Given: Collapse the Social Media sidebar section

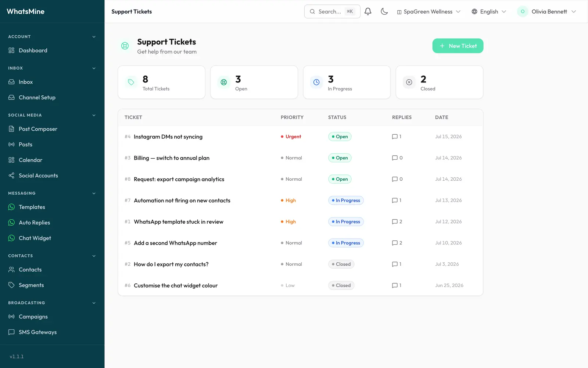Looking at the screenshot, I should pyautogui.click(x=94, y=116).
